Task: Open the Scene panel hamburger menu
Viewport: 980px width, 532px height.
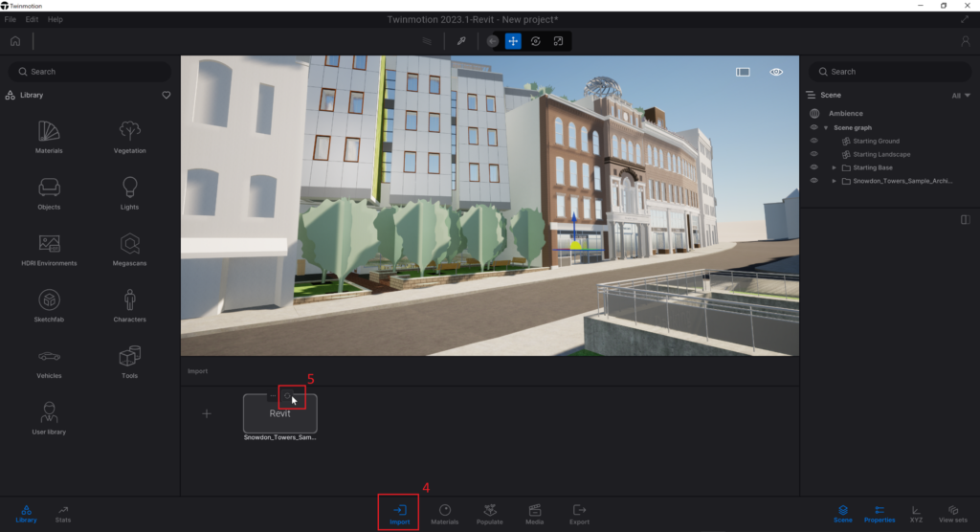Action: tap(811, 95)
